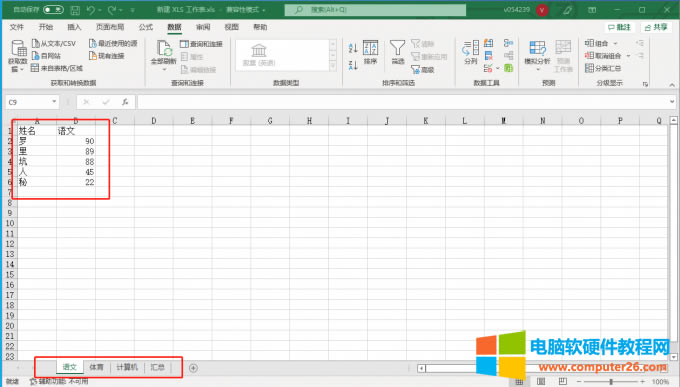Viewport: 680px width, 387px height.
Task: Click the Insert Function fx icon
Action: [x=125, y=102]
